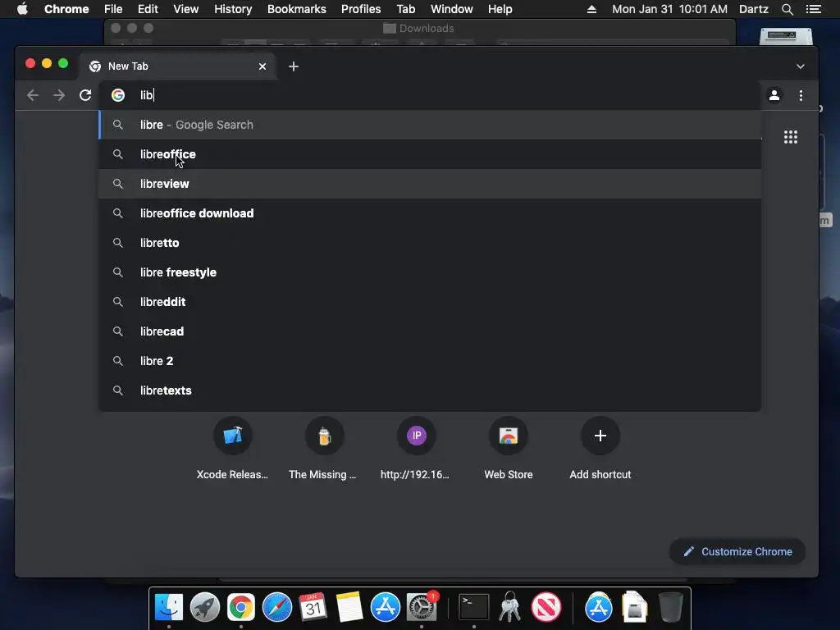Open the App Store icon beside Notes
The image size is (840, 630).
tap(386, 607)
